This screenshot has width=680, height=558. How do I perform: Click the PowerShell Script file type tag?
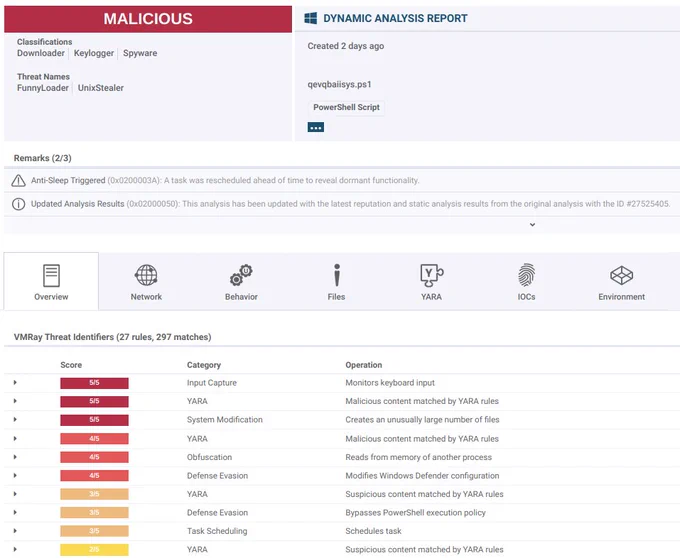346,107
